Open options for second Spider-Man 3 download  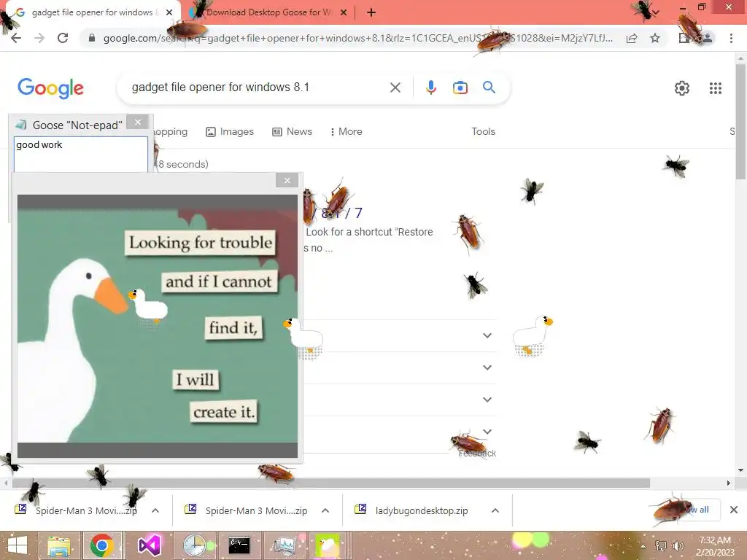click(x=325, y=510)
